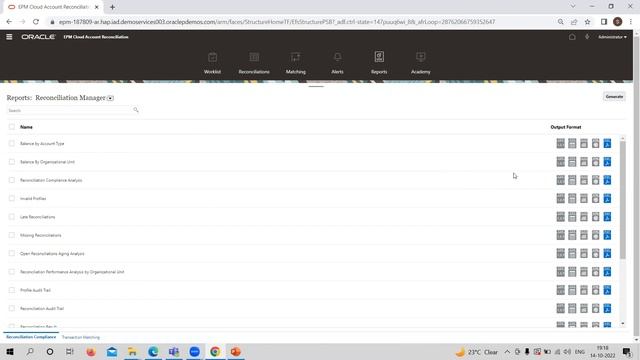The image size is (640, 360).
Task: Show hidden system tray icons
Action: [507, 351]
